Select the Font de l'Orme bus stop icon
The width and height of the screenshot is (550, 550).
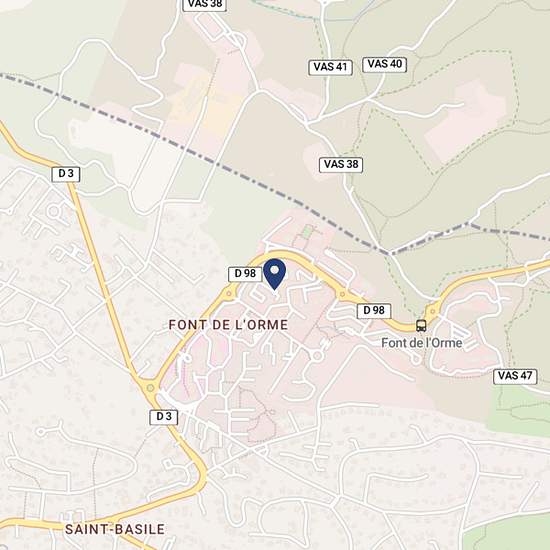click(x=421, y=326)
